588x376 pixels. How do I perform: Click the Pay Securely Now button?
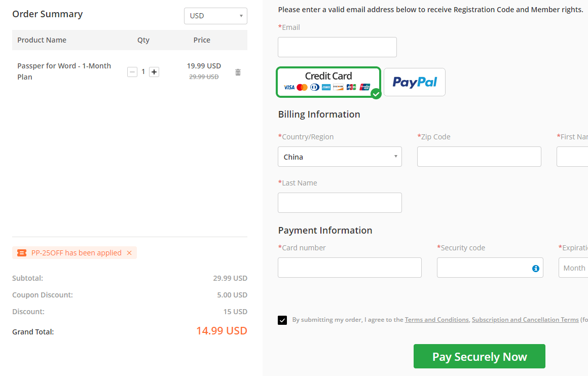click(479, 356)
